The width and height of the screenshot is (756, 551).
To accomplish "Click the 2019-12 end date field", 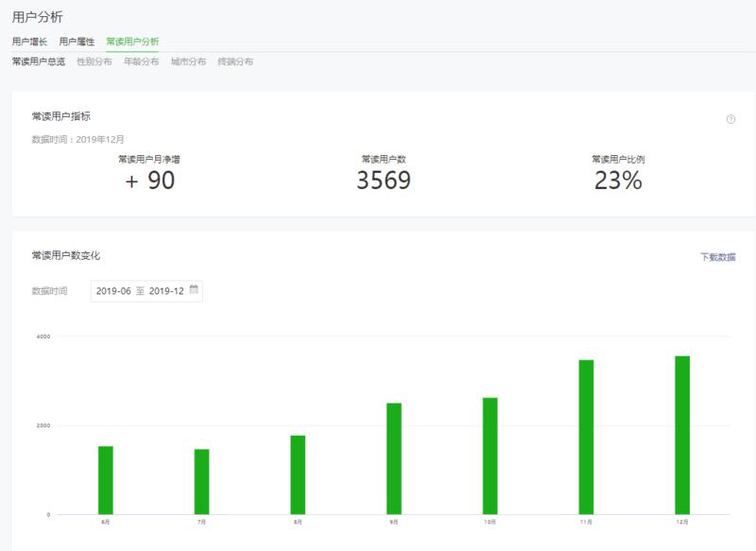I will point(166,291).
